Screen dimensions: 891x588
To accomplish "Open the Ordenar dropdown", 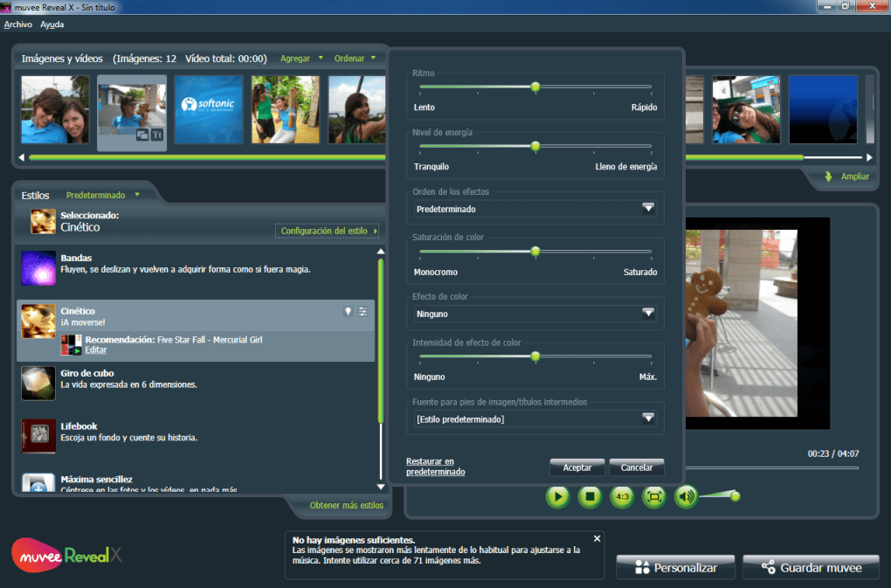I will 355,59.
